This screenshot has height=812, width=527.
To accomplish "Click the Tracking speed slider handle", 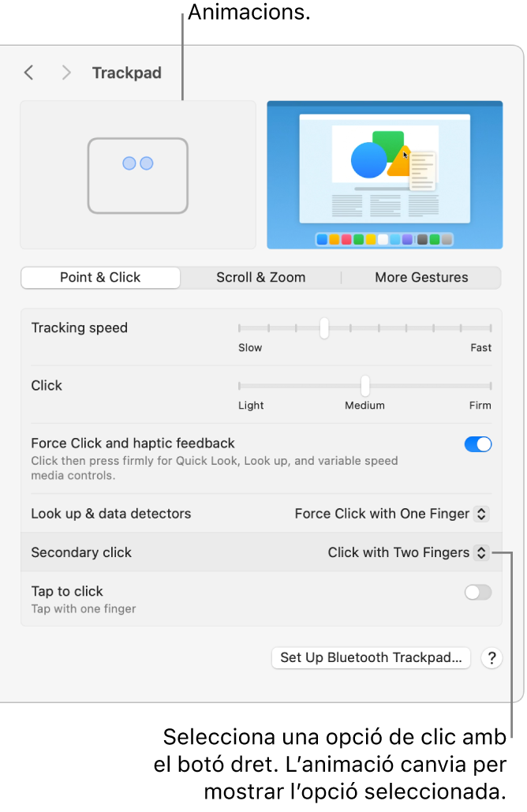I will (x=323, y=328).
